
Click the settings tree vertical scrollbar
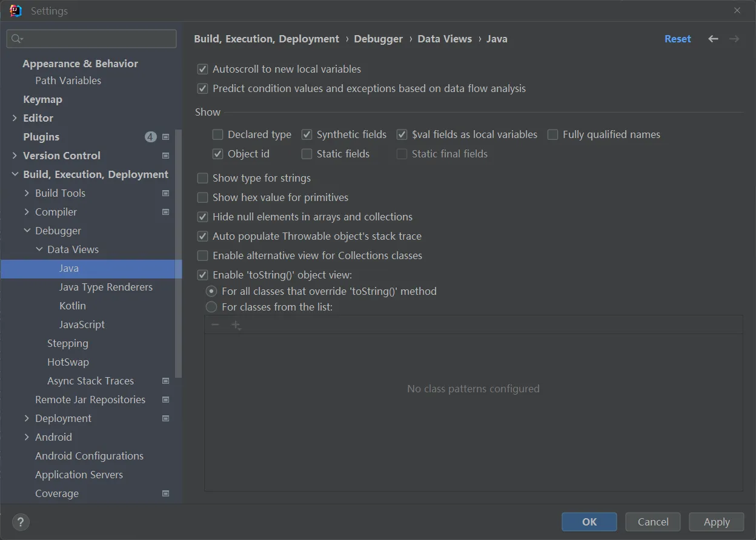[178, 254]
